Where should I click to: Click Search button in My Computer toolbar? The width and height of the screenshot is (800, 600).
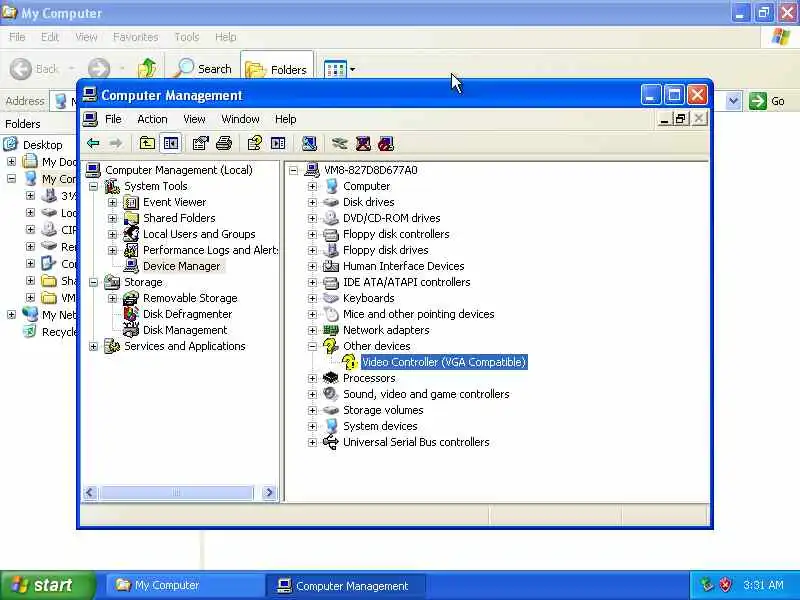(203, 68)
